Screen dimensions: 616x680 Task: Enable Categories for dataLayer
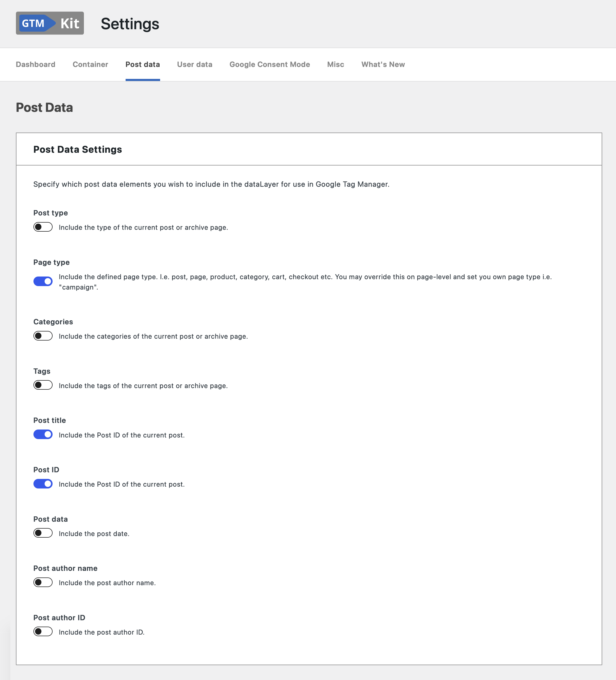[43, 336]
